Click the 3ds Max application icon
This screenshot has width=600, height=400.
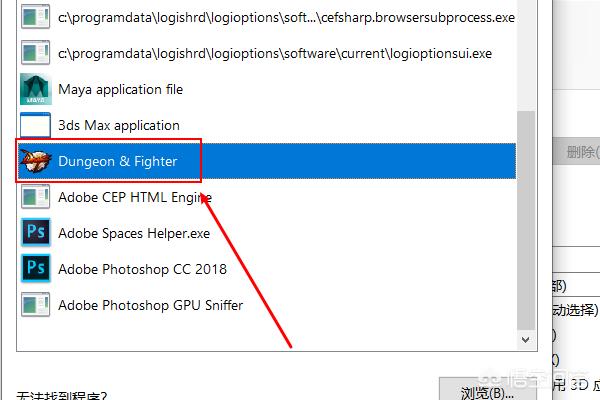(36, 125)
